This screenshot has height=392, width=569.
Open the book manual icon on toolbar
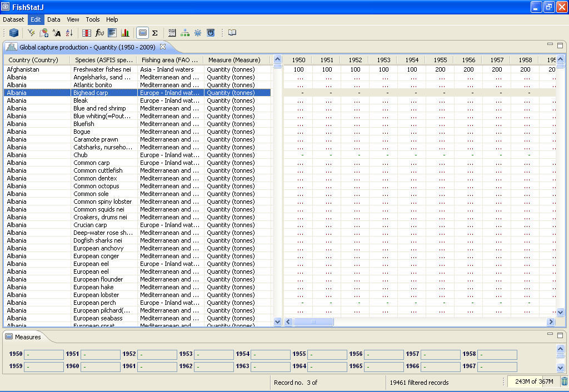pyautogui.click(x=231, y=32)
